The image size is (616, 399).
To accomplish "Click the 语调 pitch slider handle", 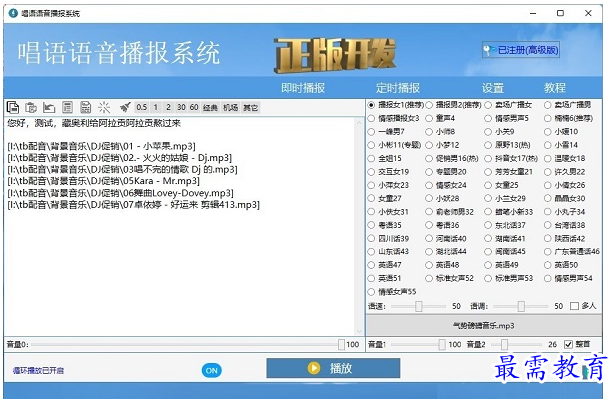I will (521, 306).
